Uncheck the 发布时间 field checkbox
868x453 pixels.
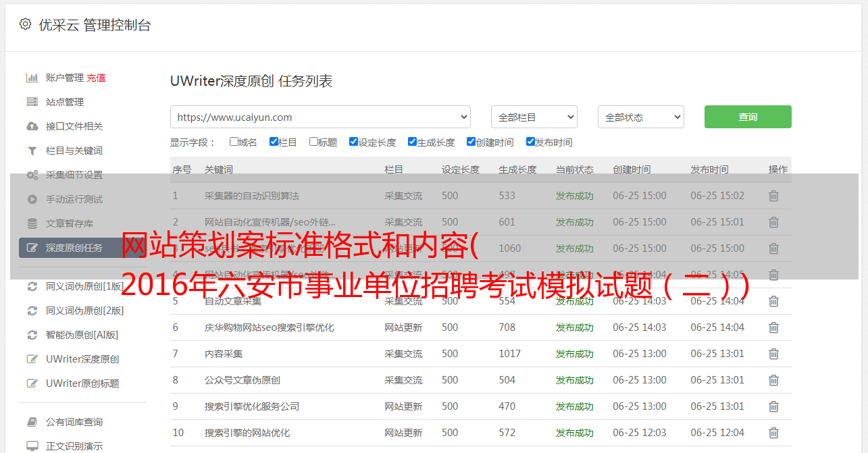[x=530, y=142]
